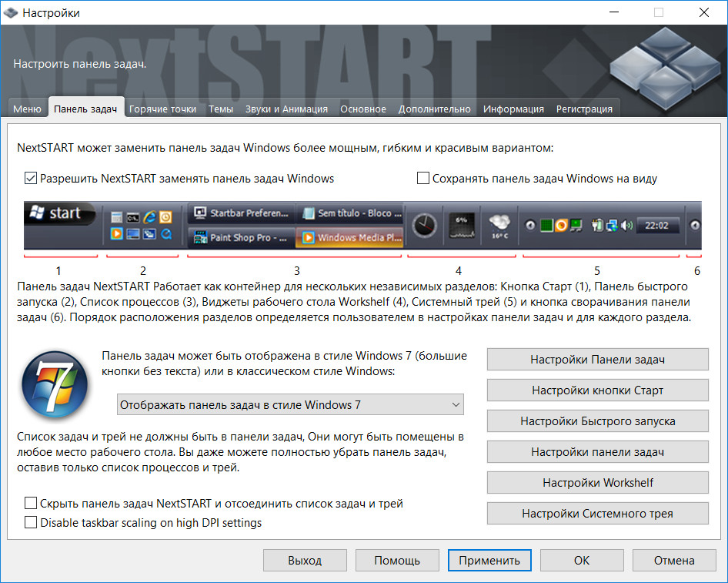The height and width of the screenshot is (583, 728).
Task: Open the Дополнительно tab
Action: [x=435, y=109]
